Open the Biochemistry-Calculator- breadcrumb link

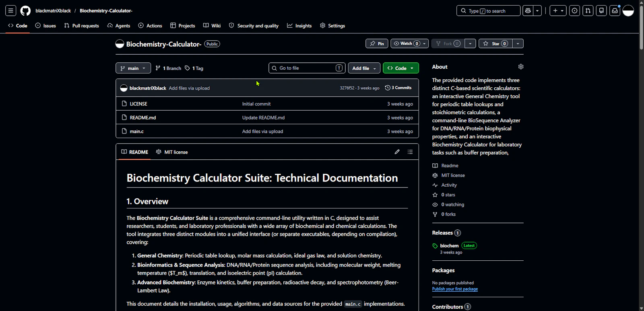pyautogui.click(x=106, y=11)
